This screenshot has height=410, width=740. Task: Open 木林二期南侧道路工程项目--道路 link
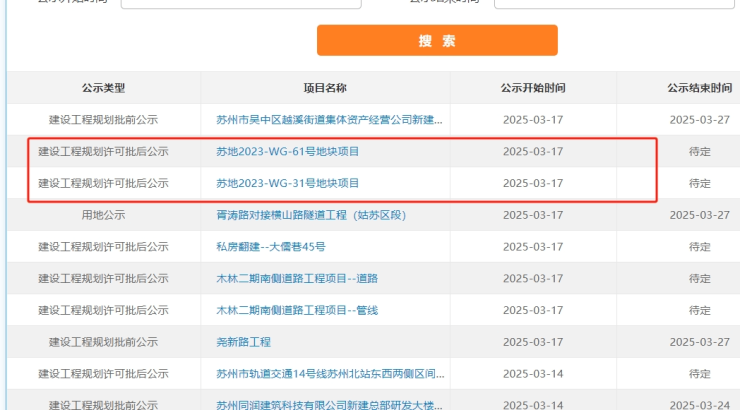point(297,278)
